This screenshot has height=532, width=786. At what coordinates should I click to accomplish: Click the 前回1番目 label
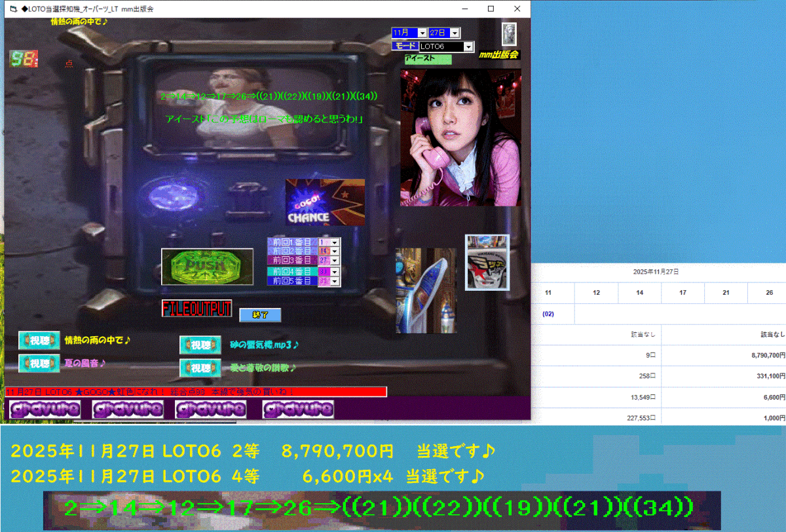pyautogui.click(x=292, y=242)
